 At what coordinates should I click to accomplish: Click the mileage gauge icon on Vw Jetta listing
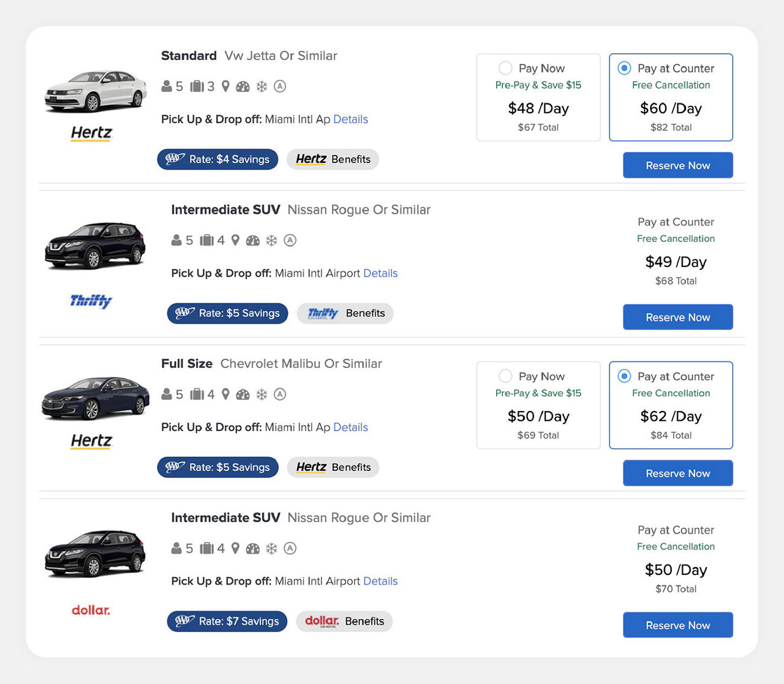tap(243, 86)
